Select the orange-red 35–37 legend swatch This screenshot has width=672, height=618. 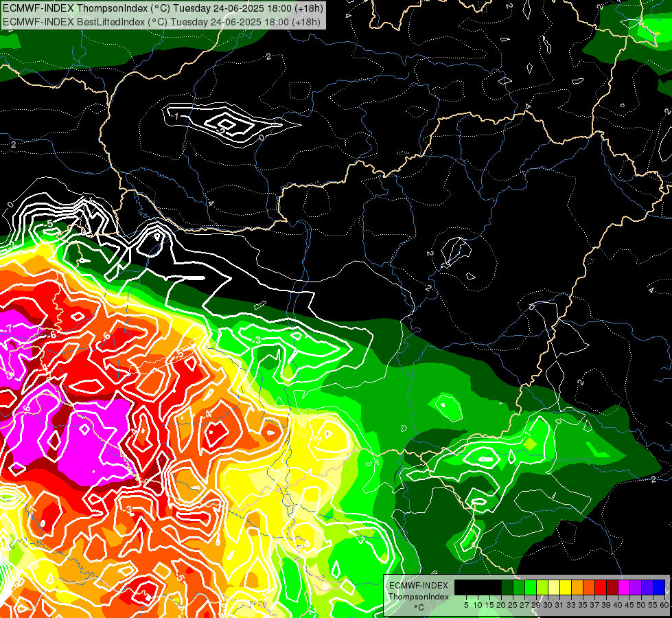pos(589,587)
